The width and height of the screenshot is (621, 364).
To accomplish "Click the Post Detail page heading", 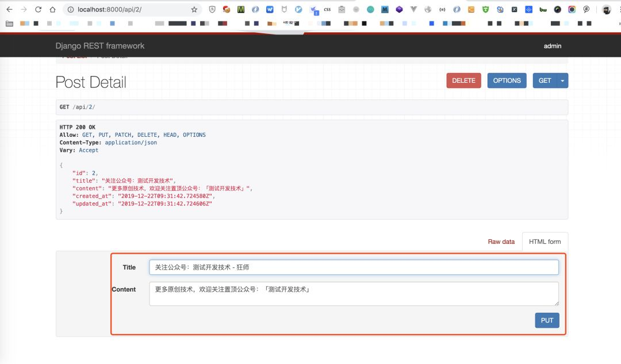I will tap(91, 82).
